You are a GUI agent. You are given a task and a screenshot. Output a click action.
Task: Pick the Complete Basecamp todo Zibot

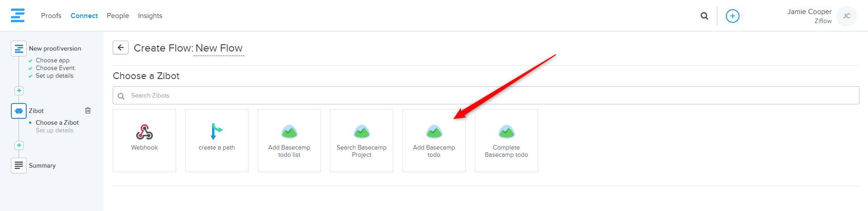pyautogui.click(x=506, y=140)
